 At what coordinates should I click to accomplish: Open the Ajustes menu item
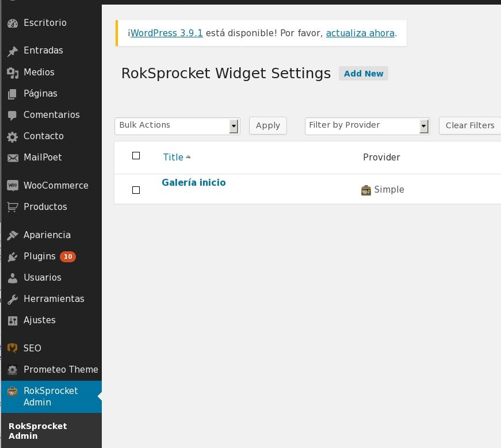pos(40,320)
